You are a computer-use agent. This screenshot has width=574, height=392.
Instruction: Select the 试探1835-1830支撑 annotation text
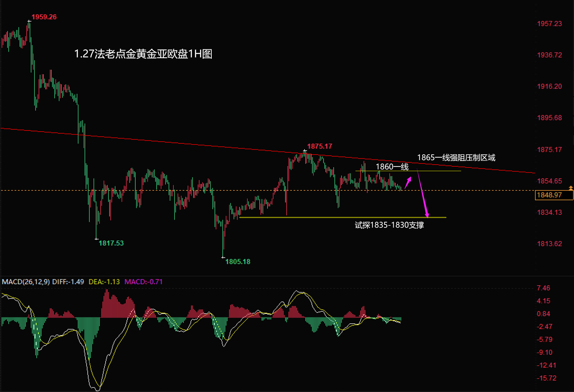click(x=389, y=225)
